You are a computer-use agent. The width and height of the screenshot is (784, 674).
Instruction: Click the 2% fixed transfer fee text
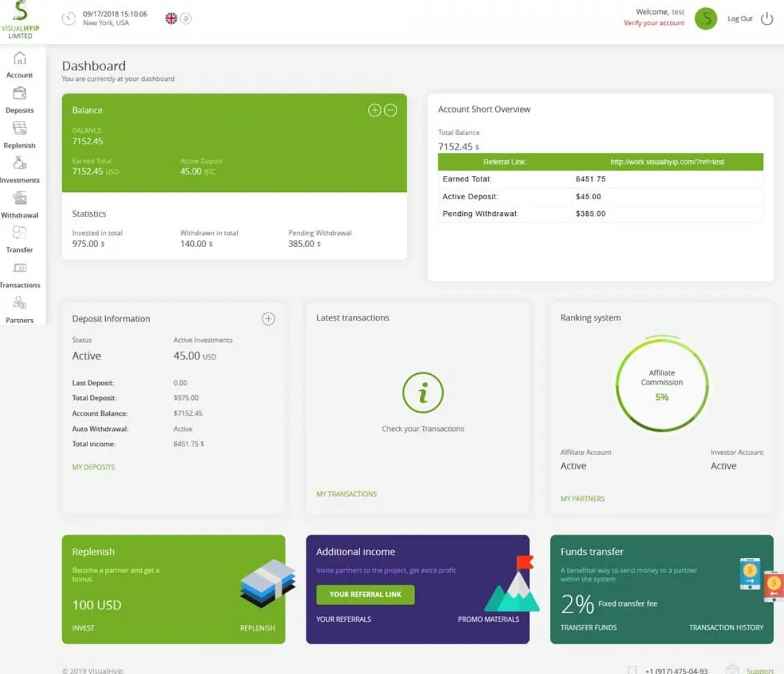(609, 604)
